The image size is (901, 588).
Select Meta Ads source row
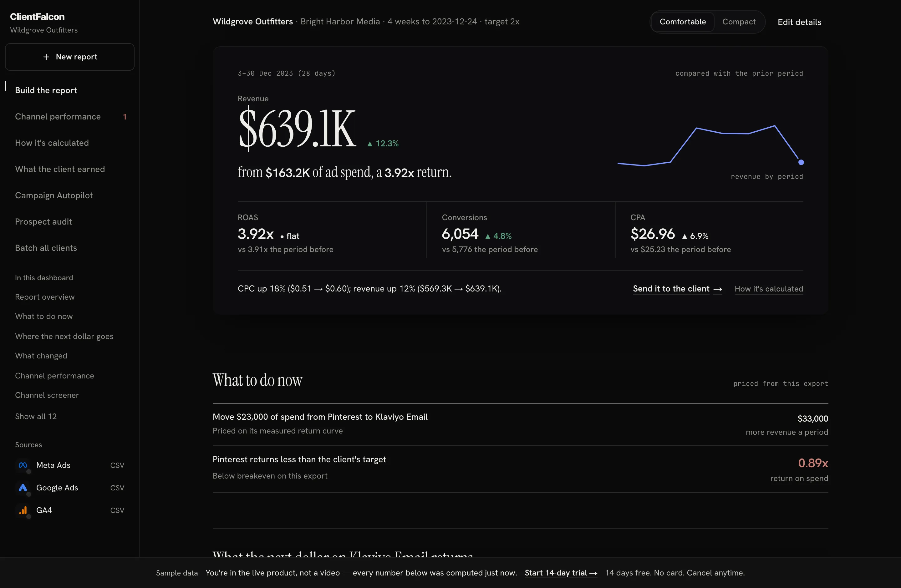point(70,465)
